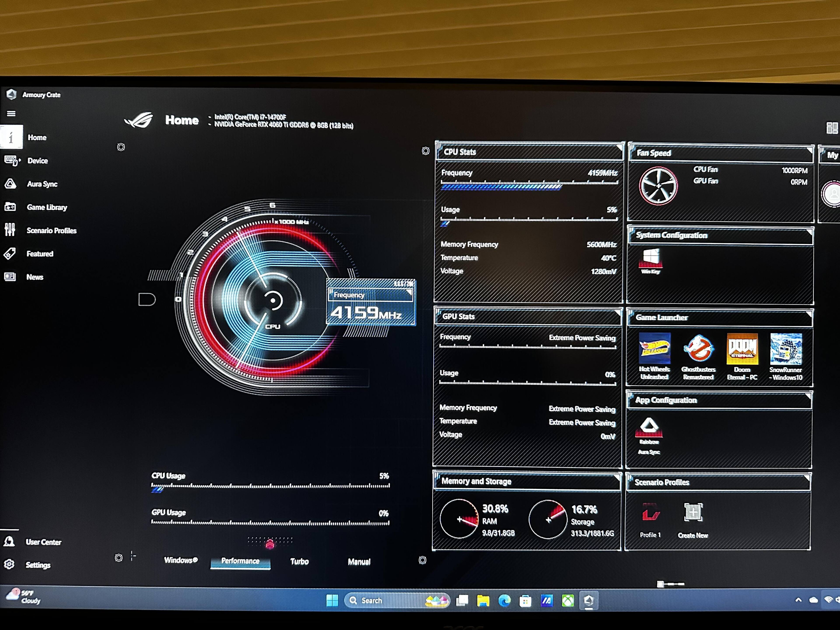Viewport: 840px width, 630px height.
Task: Expand the Memory and Storage panel corner
Action: 618,477
